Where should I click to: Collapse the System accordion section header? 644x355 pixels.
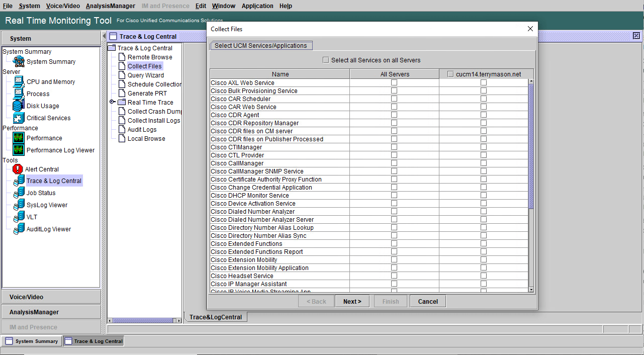click(x=51, y=38)
